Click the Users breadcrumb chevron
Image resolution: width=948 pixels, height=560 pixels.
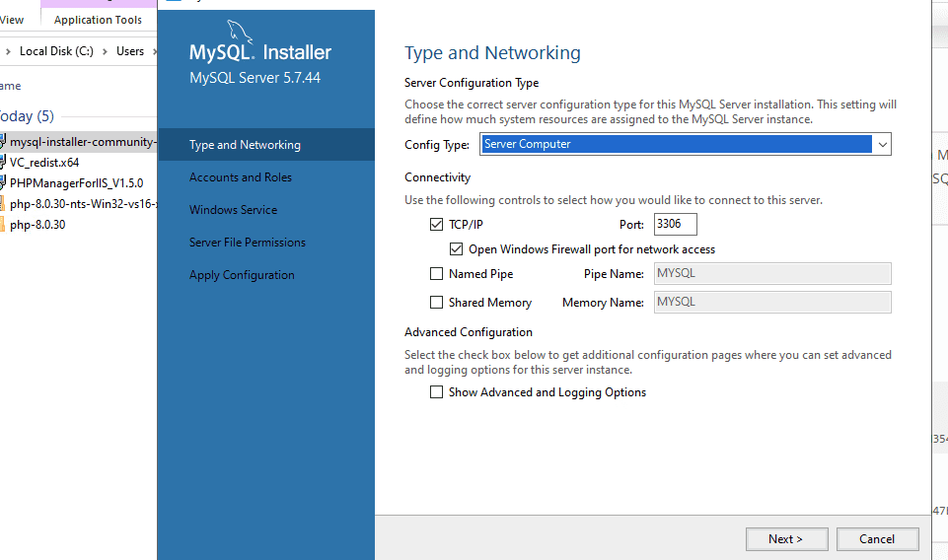click(153, 51)
